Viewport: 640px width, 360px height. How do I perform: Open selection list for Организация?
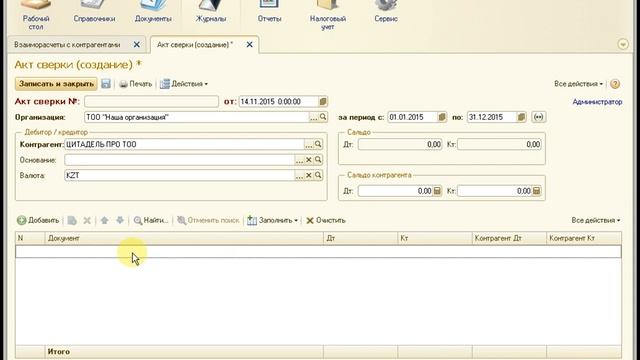pos(313,118)
